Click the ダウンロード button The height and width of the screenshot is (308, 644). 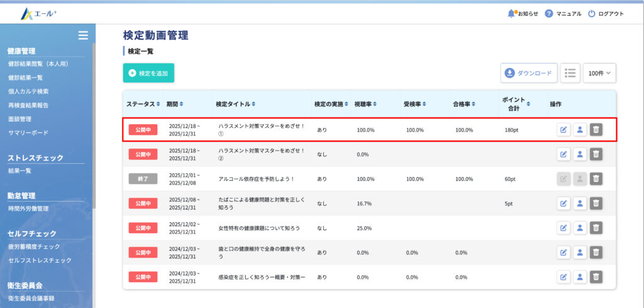point(529,73)
